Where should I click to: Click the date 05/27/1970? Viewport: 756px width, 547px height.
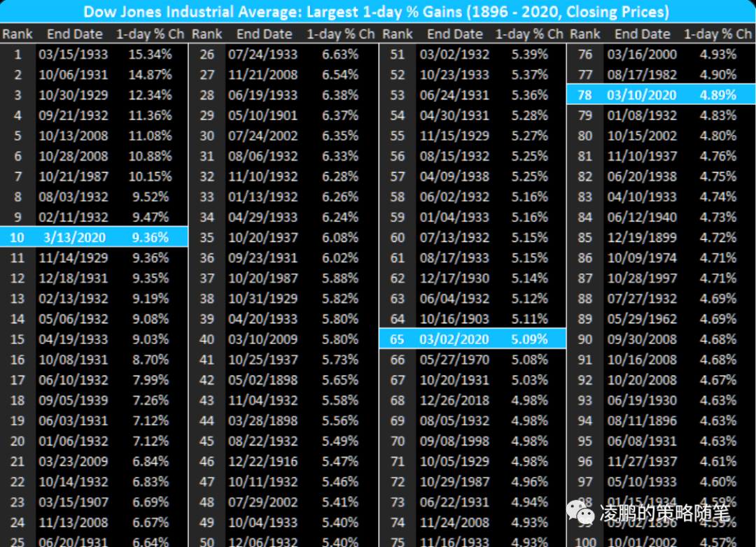coord(454,360)
